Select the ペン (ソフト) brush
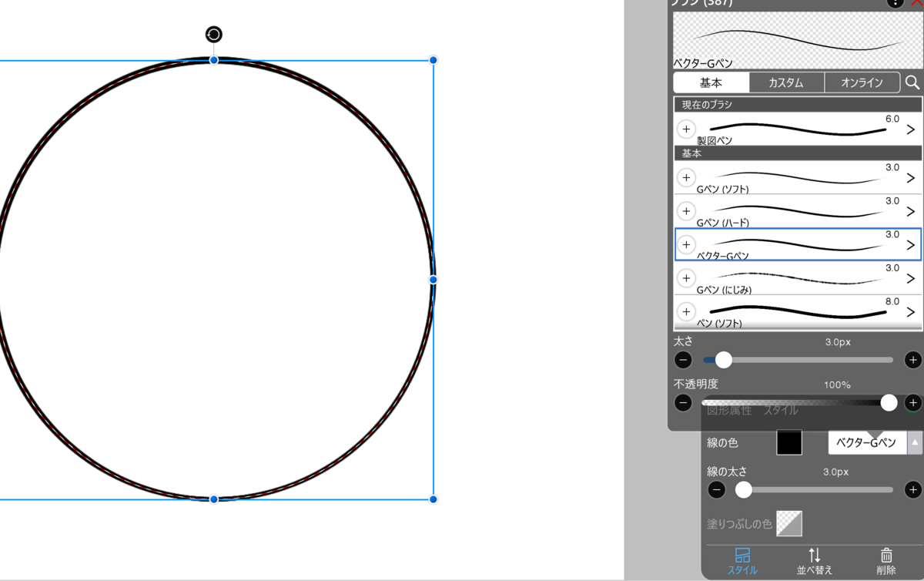The width and height of the screenshot is (924, 581). [x=798, y=312]
